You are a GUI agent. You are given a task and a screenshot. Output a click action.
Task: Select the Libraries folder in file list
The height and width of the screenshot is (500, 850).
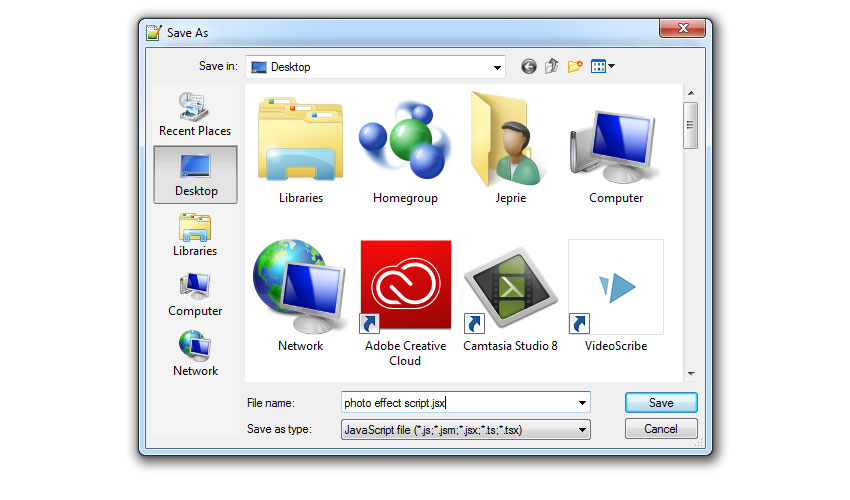301,149
